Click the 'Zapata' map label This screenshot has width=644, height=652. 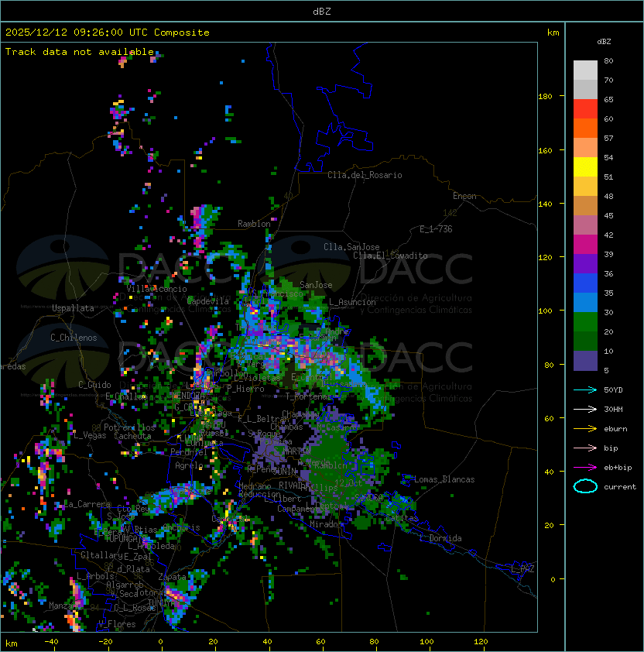[172, 577]
